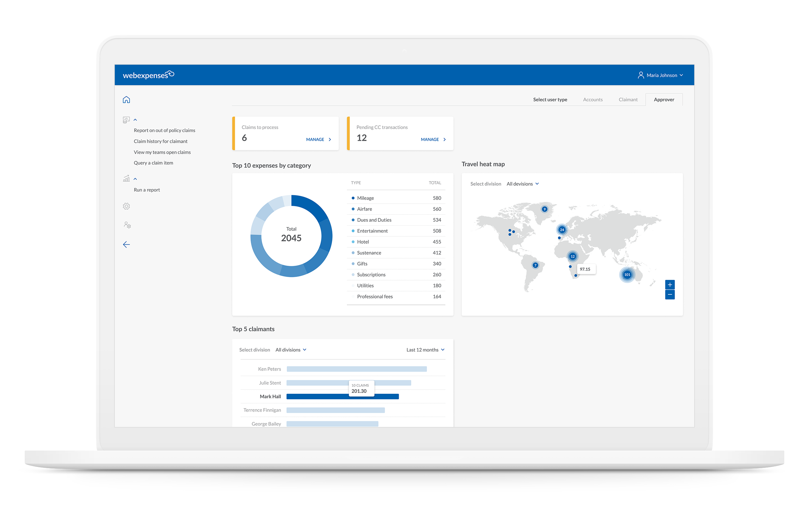
Task: Click MANAGE under Pending CC transactions
Action: 433,139
